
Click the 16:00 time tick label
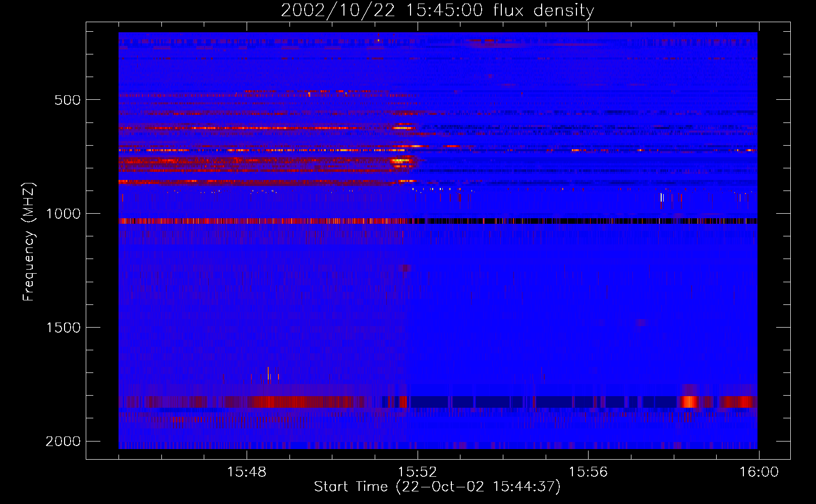[759, 472]
